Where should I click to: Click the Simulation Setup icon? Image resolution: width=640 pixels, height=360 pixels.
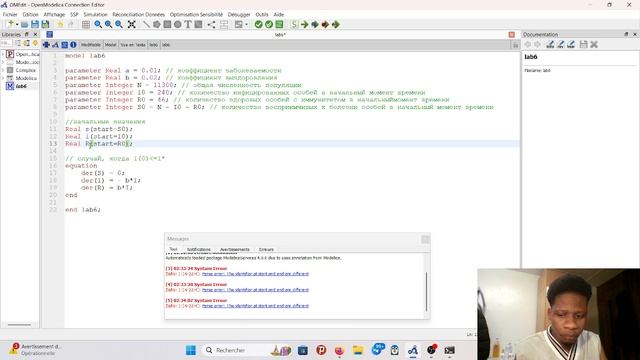click(294, 24)
